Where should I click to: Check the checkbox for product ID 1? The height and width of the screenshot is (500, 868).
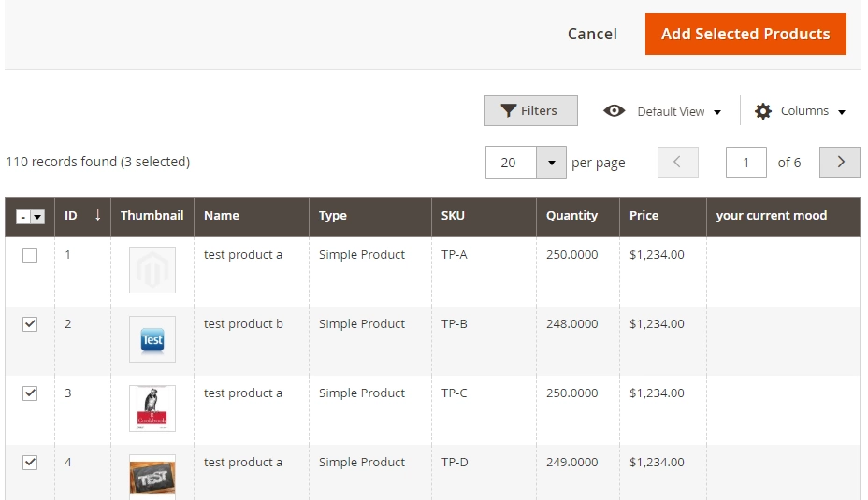(x=30, y=255)
